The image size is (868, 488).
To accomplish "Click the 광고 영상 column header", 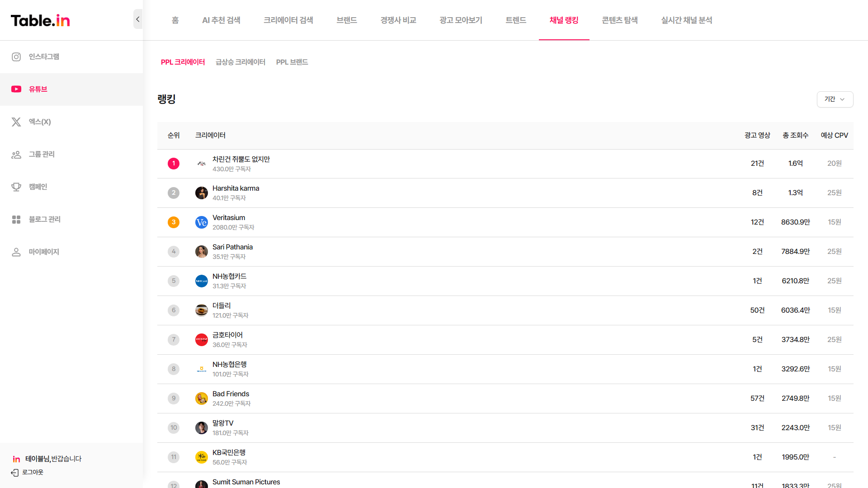I will [x=757, y=136].
